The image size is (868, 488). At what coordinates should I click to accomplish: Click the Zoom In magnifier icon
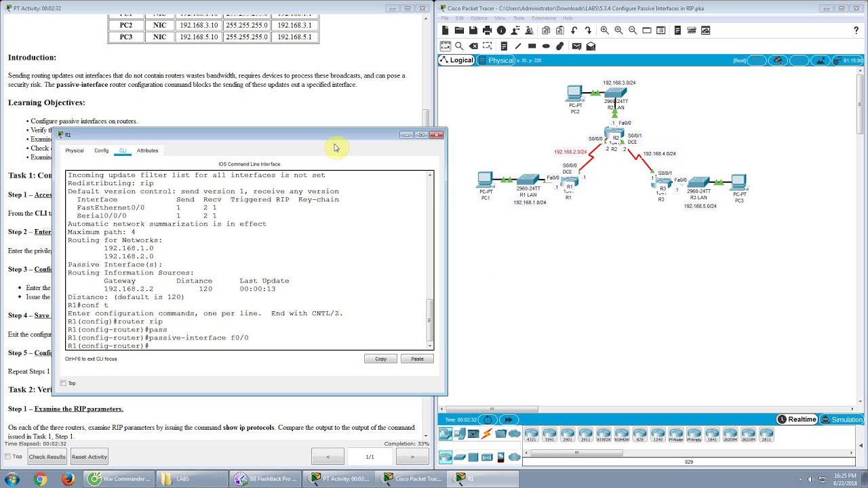click(604, 30)
